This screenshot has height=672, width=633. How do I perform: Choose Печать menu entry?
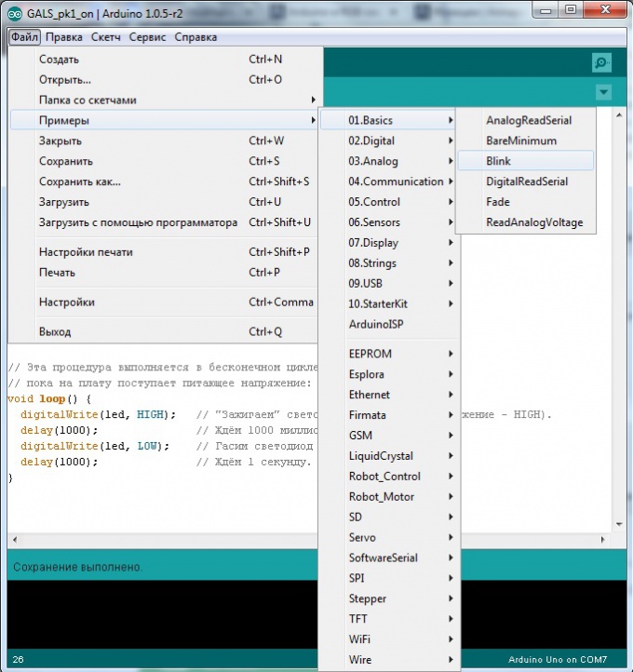point(164,273)
